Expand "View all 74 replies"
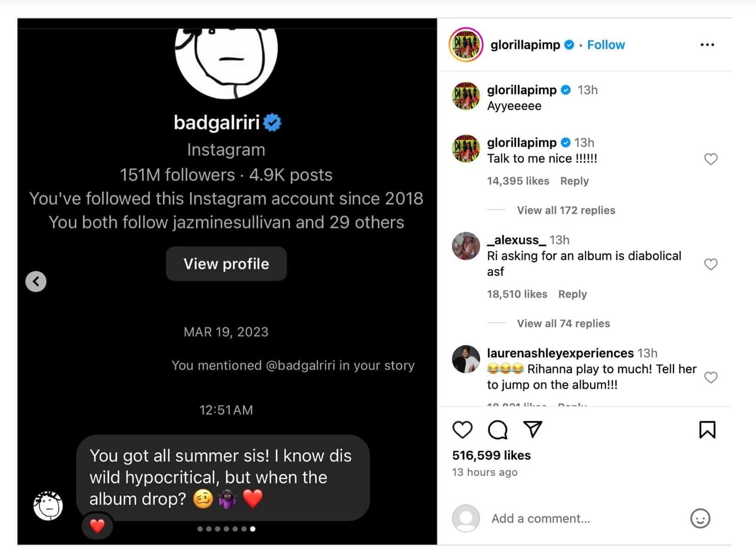The width and height of the screenshot is (756, 558). tap(563, 323)
